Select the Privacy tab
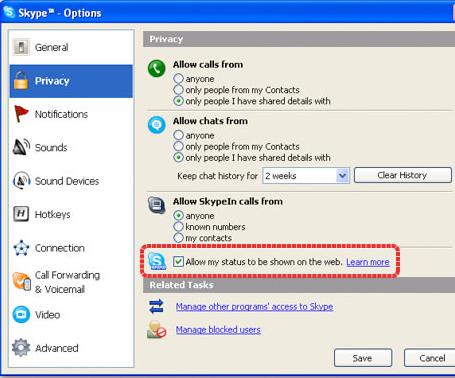 (x=71, y=81)
